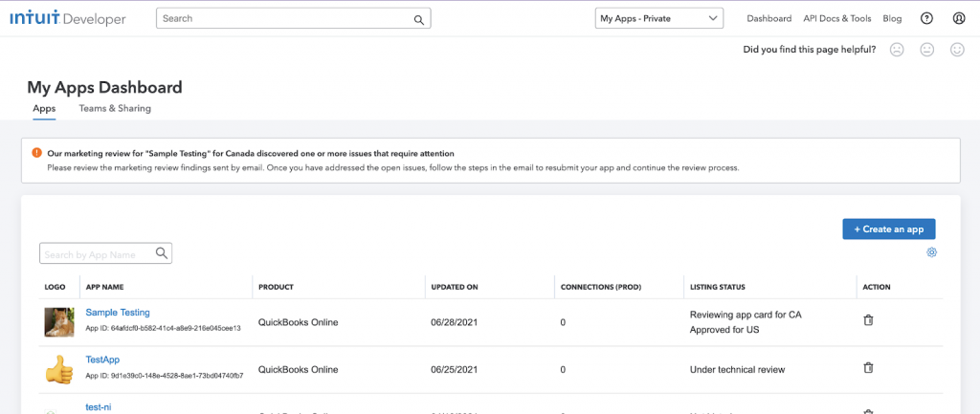Switch to the Teams & Sharing tab
Screen dimensions: 980x414
click(x=115, y=109)
